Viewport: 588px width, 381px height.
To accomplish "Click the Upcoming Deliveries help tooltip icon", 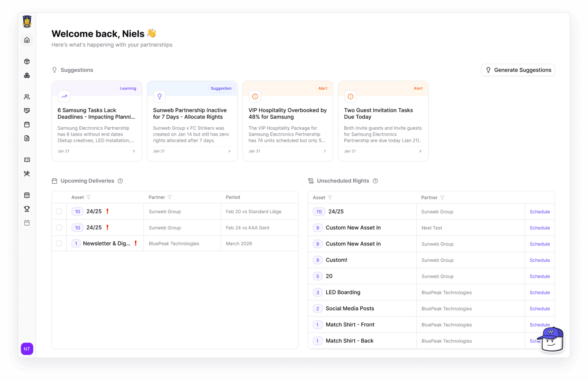I will tap(120, 181).
